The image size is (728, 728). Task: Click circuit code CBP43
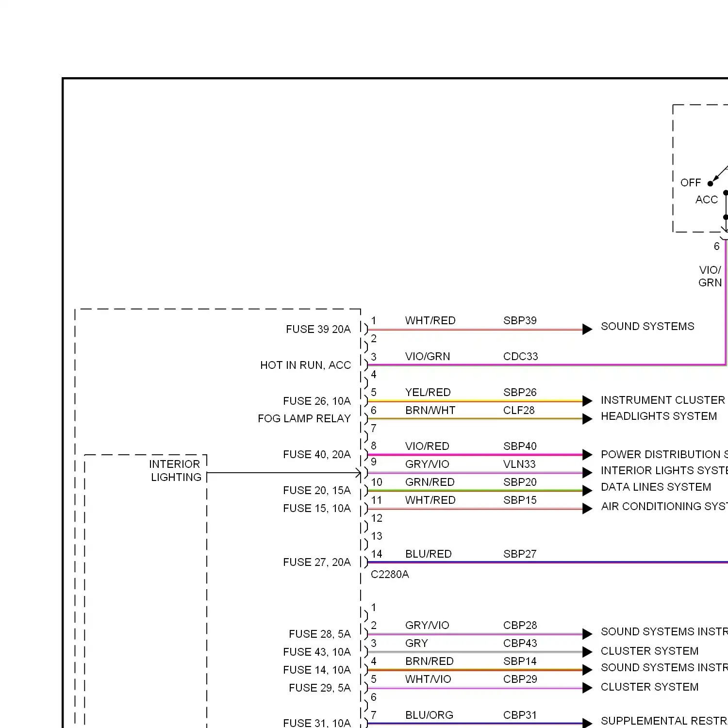point(520,643)
